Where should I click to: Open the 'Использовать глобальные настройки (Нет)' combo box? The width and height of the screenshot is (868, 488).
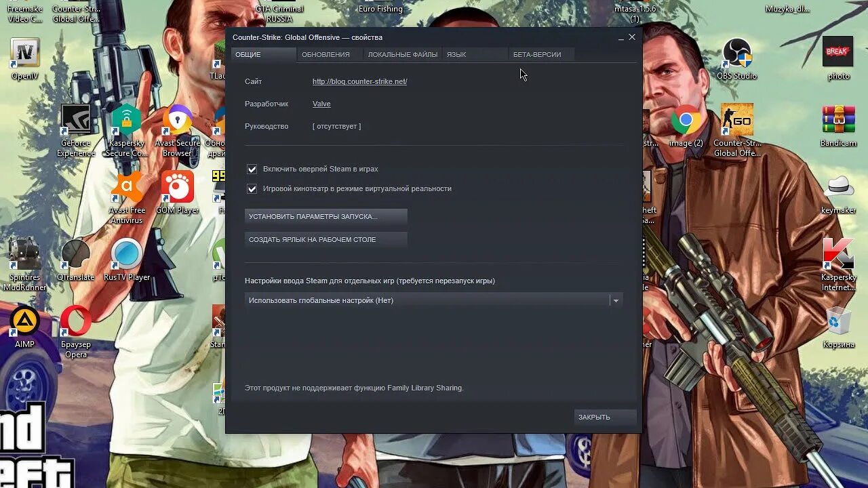click(x=433, y=300)
